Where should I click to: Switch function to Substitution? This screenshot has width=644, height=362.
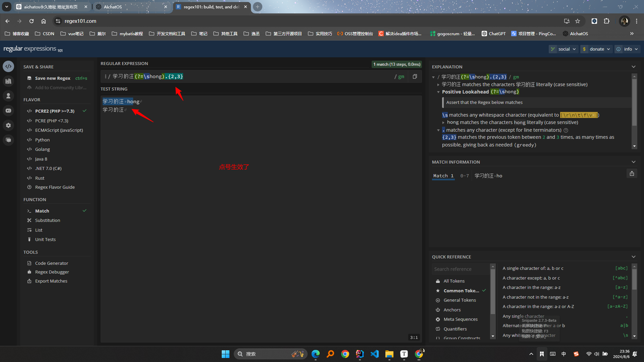pos(48,220)
